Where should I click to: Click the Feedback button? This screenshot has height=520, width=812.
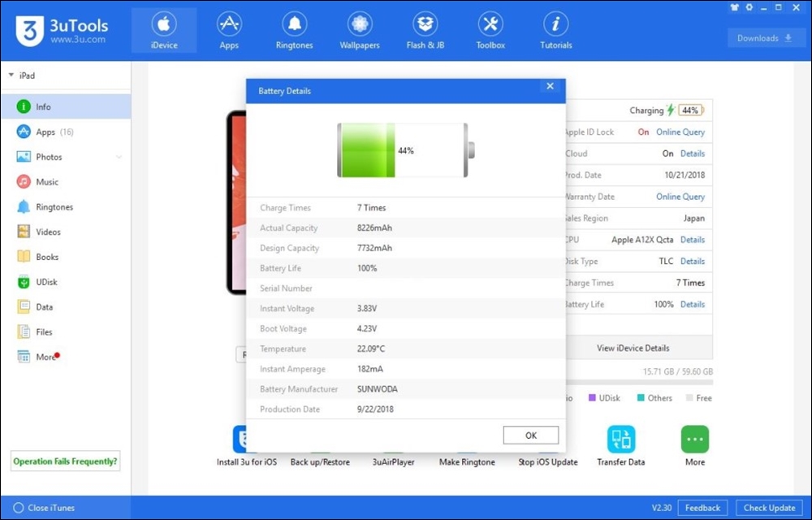point(702,508)
